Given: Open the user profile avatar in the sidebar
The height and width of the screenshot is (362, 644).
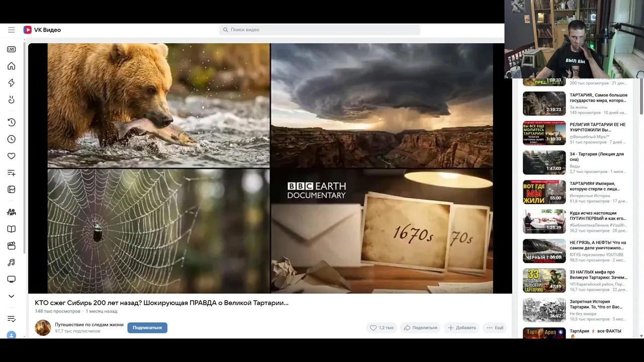Looking at the screenshot, I should point(11,335).
